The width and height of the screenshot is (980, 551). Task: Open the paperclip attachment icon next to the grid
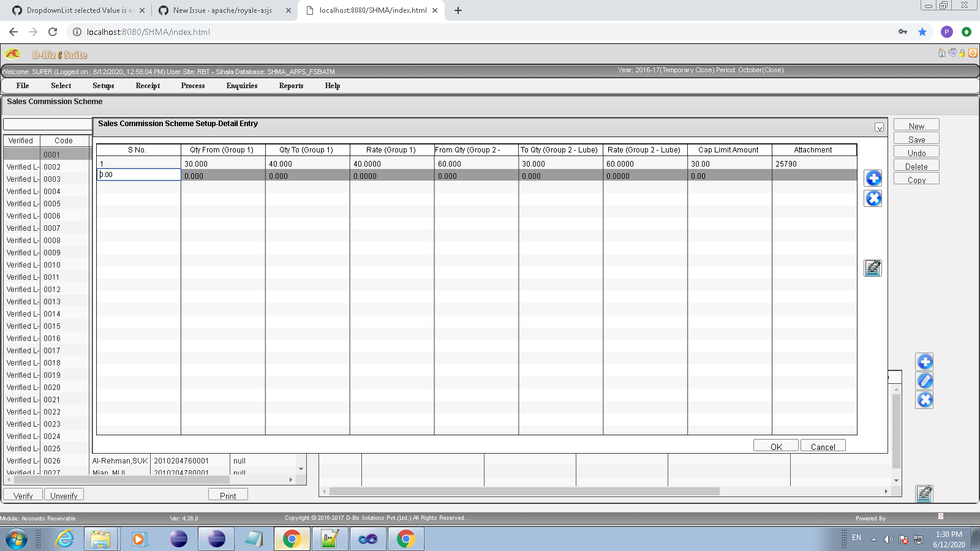873,268
